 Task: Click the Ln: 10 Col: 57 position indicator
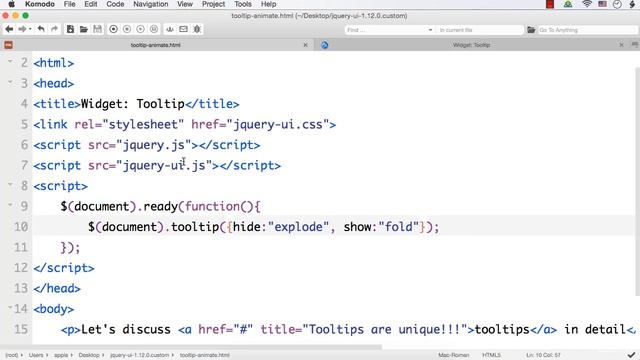[x=543, y=355]
